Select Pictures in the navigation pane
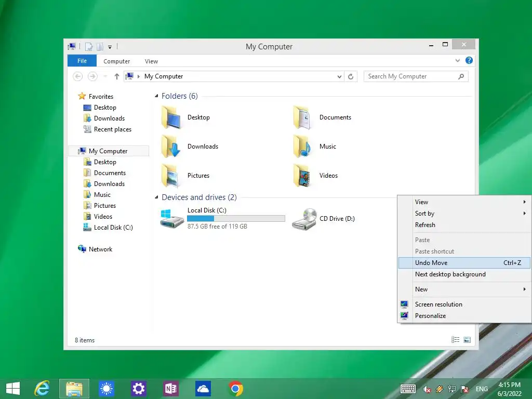The height and width of the screenshot is (399, 532). pyautogui.click(x=104, y=206)
